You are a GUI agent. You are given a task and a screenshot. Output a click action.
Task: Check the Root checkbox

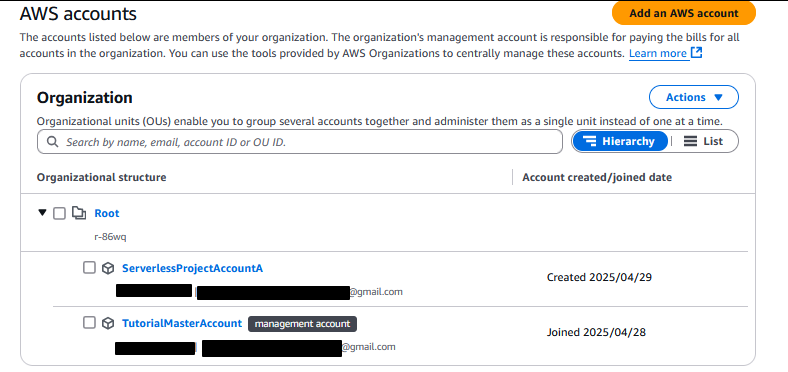click(x=59, y=214)
